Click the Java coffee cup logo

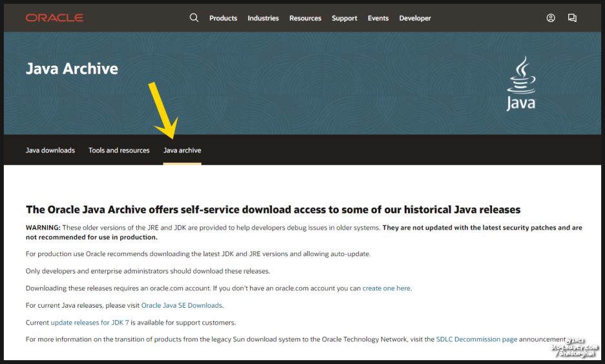pyautogui.click(x=521, y=83)
